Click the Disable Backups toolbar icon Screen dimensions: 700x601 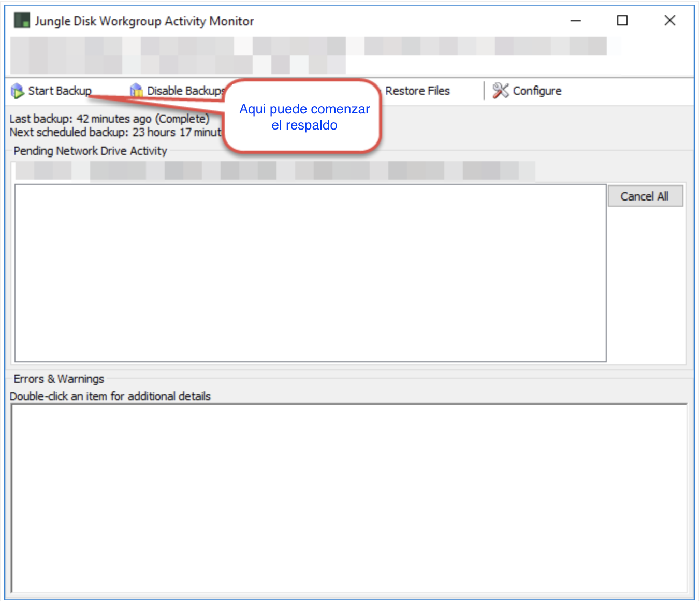[136, 91]
